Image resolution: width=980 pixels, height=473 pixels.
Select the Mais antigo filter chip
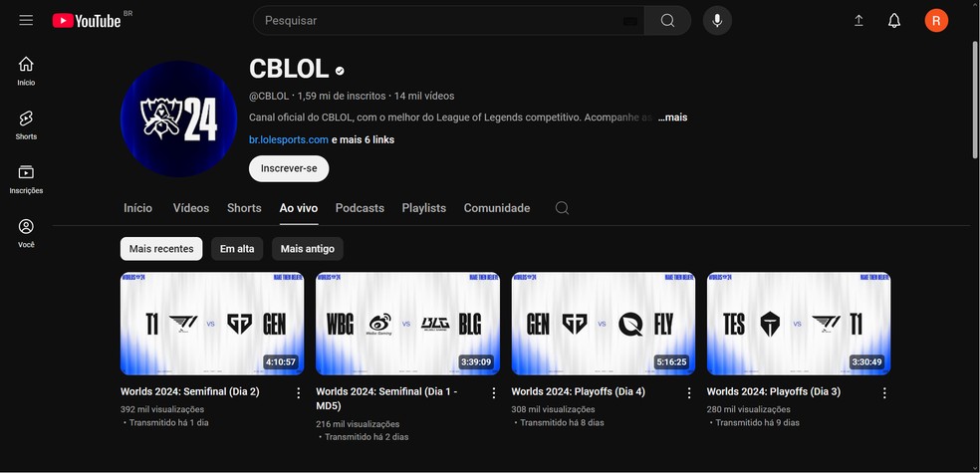[x=308, y=249]
